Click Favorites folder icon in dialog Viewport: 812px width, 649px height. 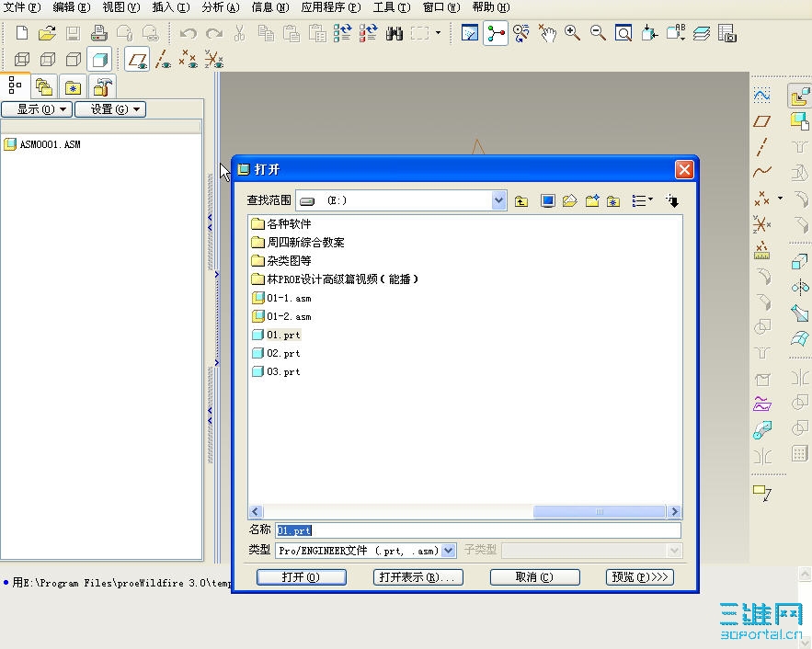(613, 200)
